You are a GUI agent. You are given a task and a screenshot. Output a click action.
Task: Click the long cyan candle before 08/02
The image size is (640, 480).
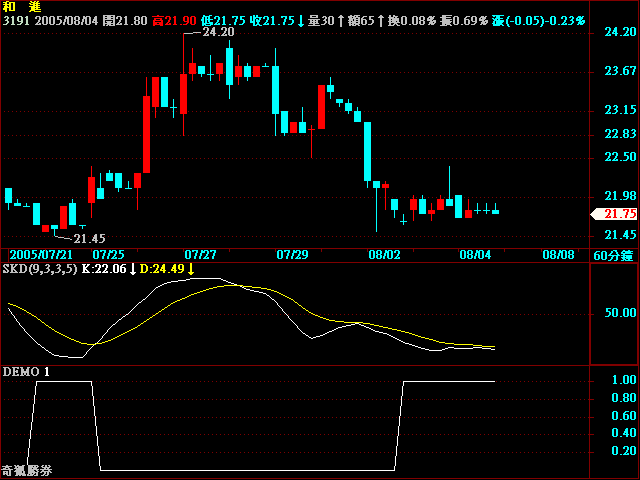point(367,151)
